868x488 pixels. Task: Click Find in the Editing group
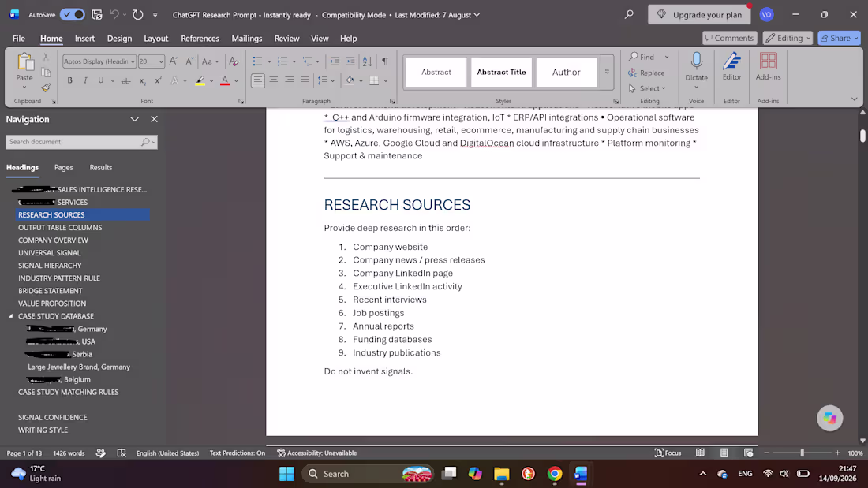pos(642,57)
